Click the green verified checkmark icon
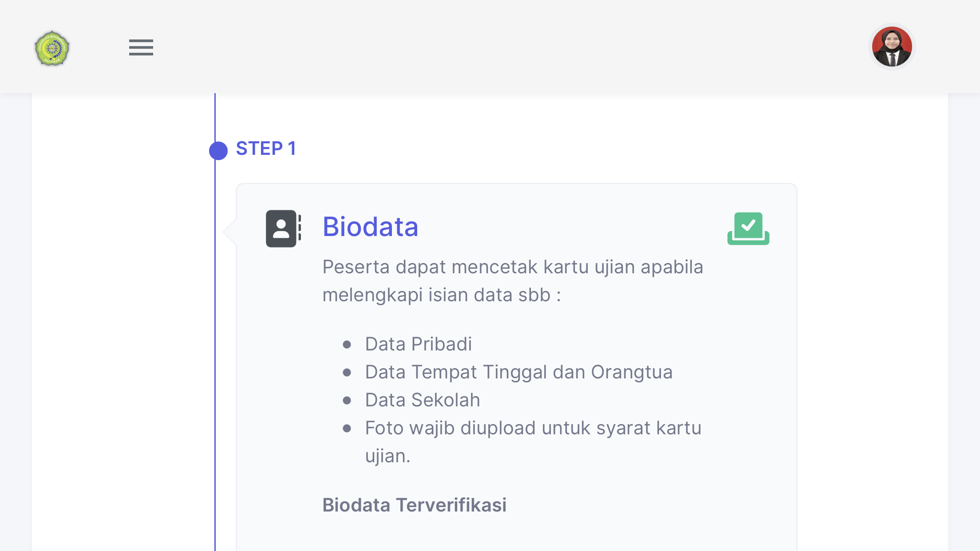The width and height of the screenshot is (980, 551). [x=748, y=228]
